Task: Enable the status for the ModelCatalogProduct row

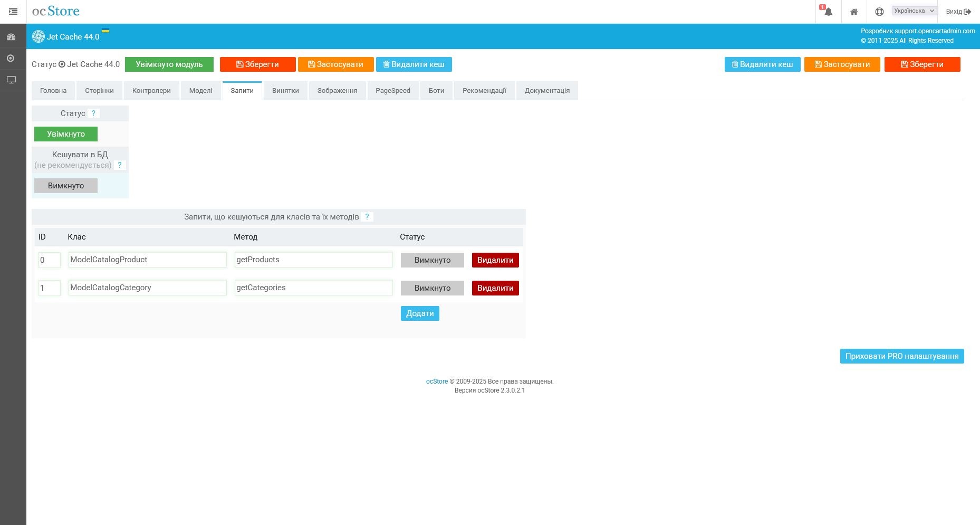Action: (x=432, y=260)
